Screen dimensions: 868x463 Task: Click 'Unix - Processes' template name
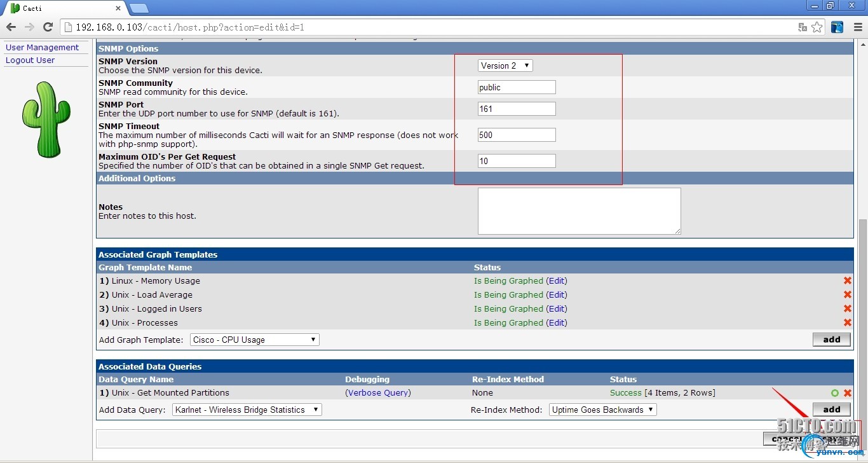pos(145,322)
